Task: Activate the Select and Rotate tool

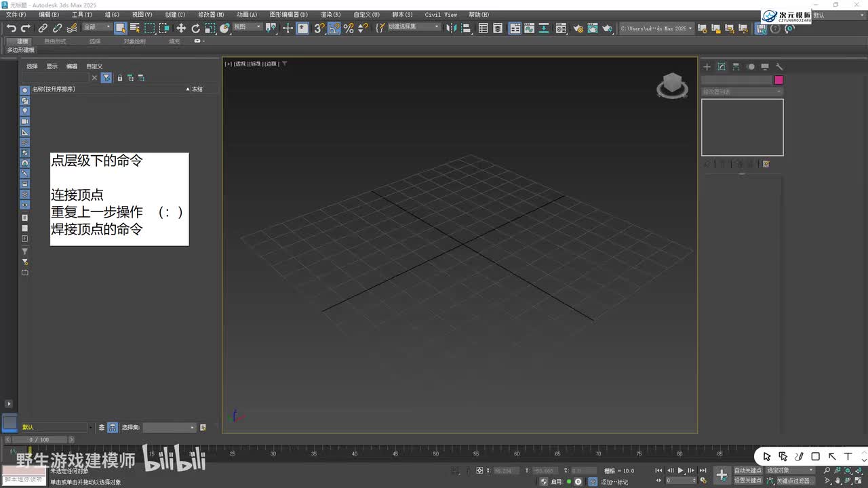Action: tap(196, 28)
